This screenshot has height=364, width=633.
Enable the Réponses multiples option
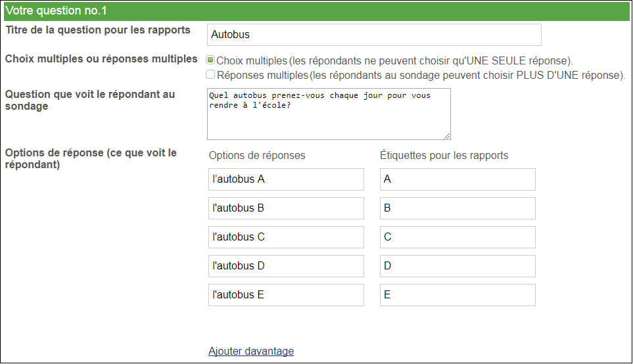(x=210, y=74)
